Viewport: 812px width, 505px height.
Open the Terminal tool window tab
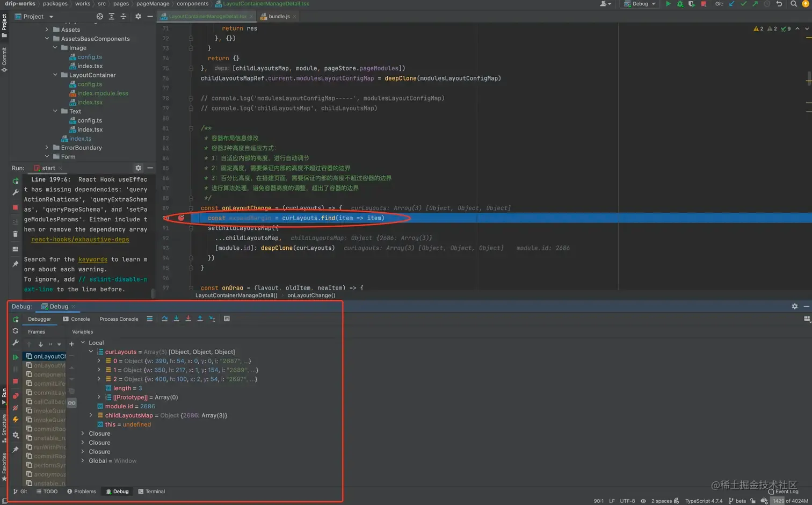(151, 492)
